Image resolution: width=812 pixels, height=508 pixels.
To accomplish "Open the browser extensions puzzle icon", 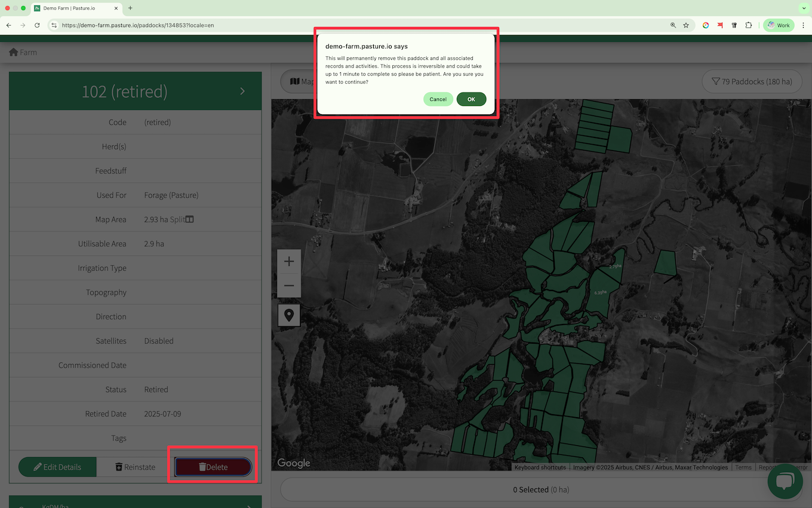I will pos(749,25).
